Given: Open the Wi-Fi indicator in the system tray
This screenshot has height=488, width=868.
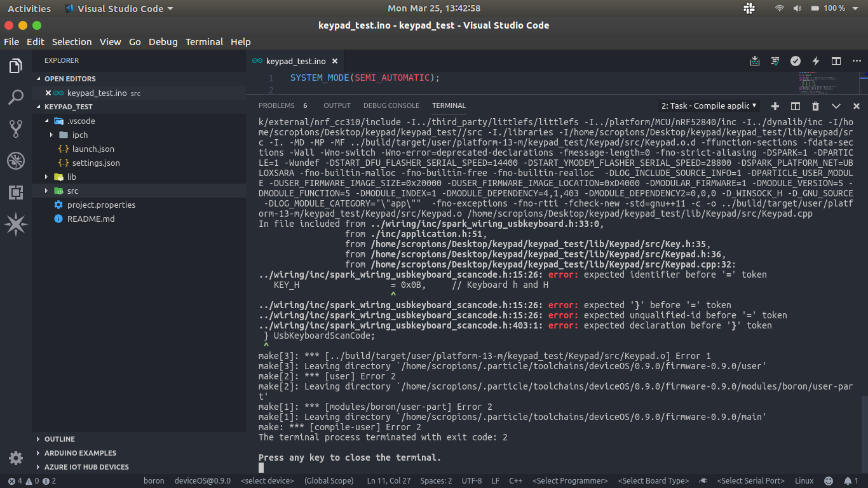Looking at the screenshot, I should pos(779,8).
